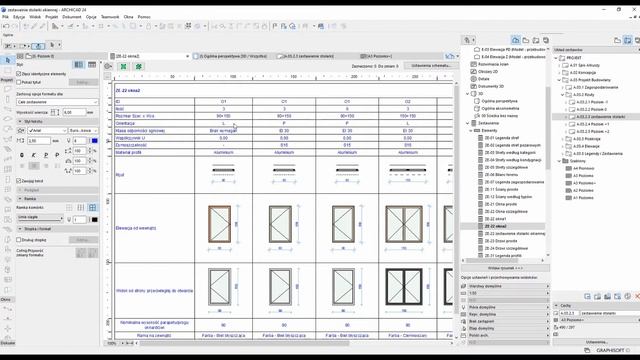The image size is (640, 360).
Task: Toggle the "Drukuj stopkę" checkbox
Action: pyautogui.click(x=19, y=240)
